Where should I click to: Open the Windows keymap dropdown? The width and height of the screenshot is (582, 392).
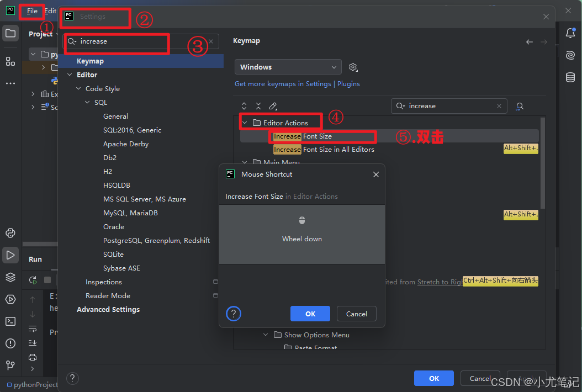point(288,67)
